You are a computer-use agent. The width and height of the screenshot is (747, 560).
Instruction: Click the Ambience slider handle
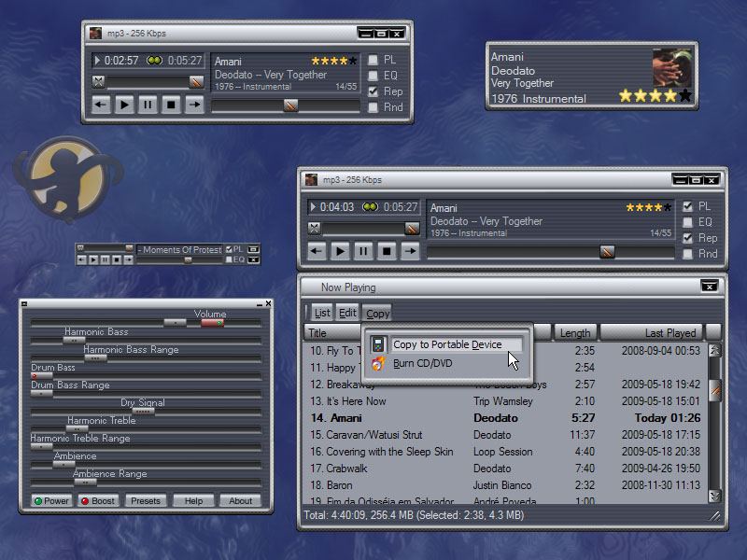pyautogui.click(x=63, y=464)
